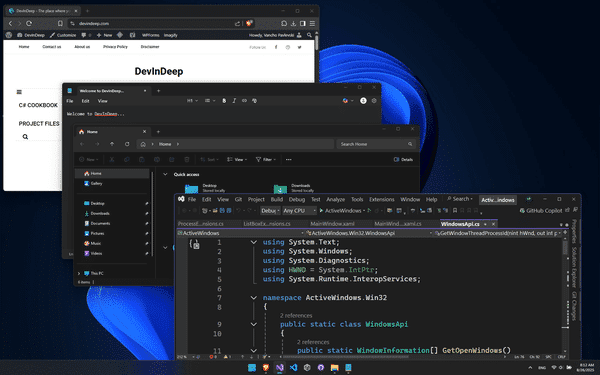Viewport: 600px width, 375px height.
Task: Open the browser hamburger menu
Action: point(312,23)
